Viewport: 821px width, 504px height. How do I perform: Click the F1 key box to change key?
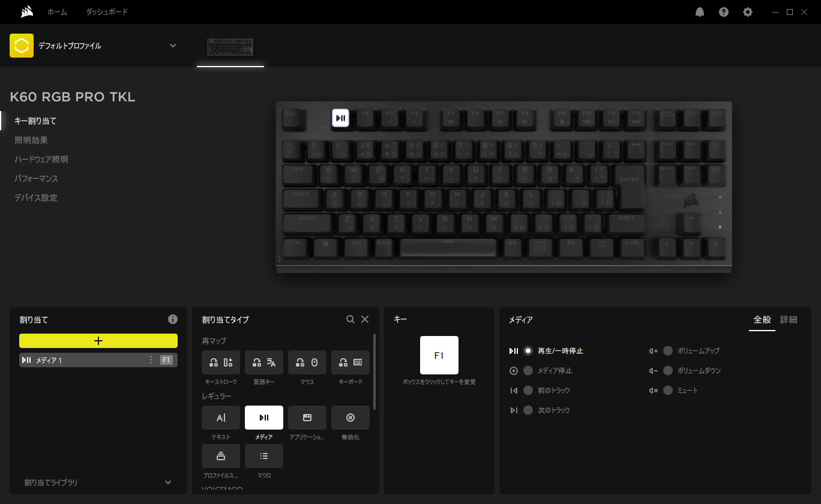439,355
